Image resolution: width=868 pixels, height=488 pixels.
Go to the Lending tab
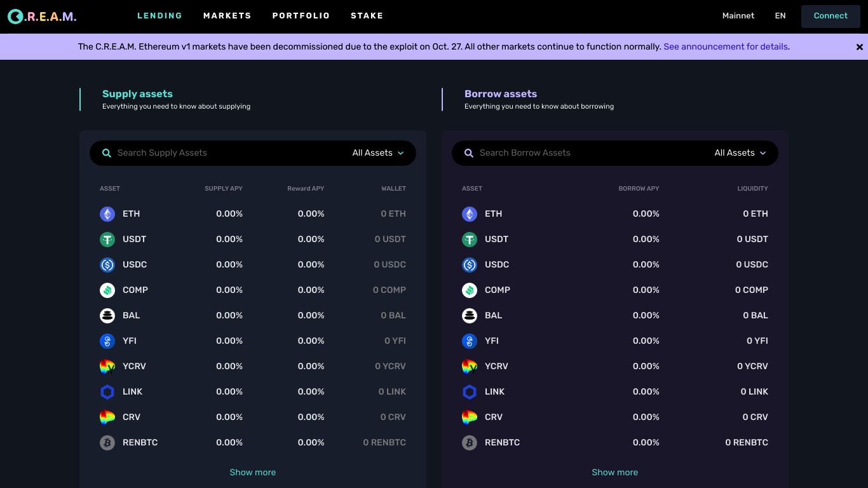[x=159, y=16]
